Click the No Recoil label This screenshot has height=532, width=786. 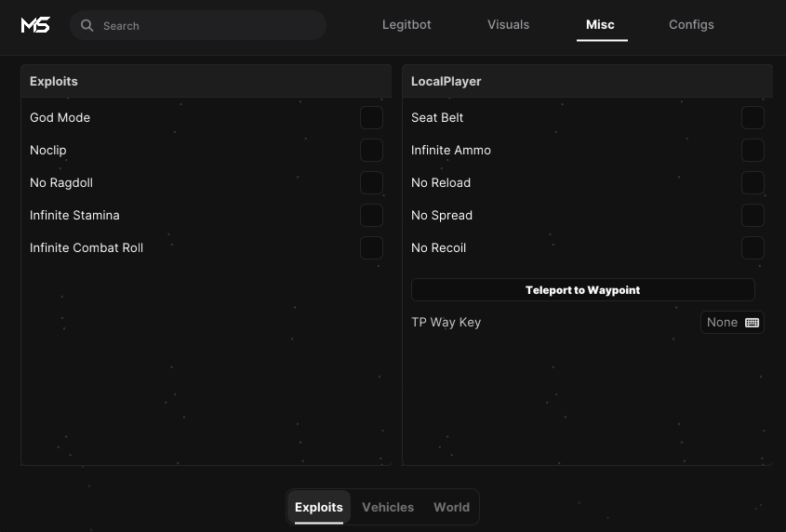click(439, 247)
